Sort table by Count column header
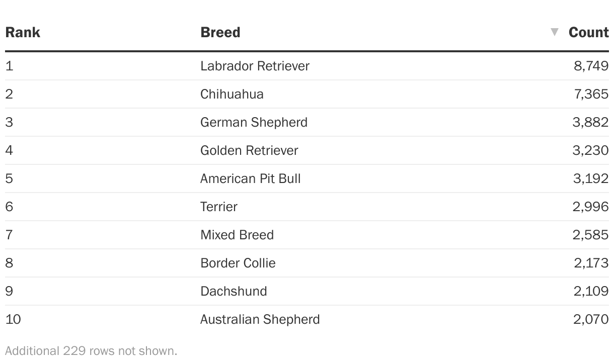The height and width of the screenshot is (364, 614). [x=588, y=32]
